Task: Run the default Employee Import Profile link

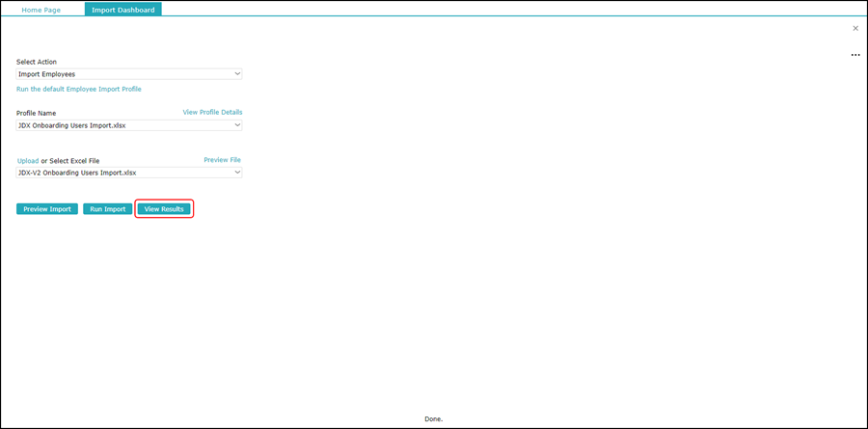Action: (79, 89)
